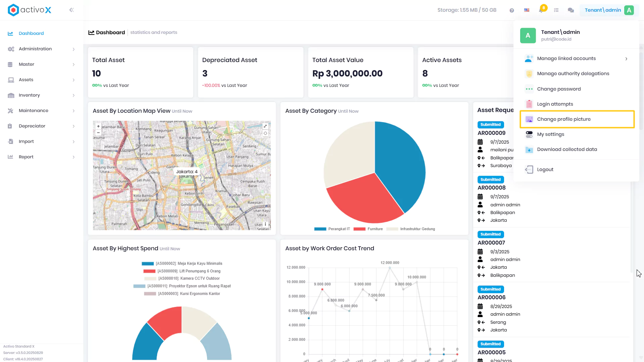
Task: Go to Dashboard in sidebar
Action: click(x=31, y=34)
